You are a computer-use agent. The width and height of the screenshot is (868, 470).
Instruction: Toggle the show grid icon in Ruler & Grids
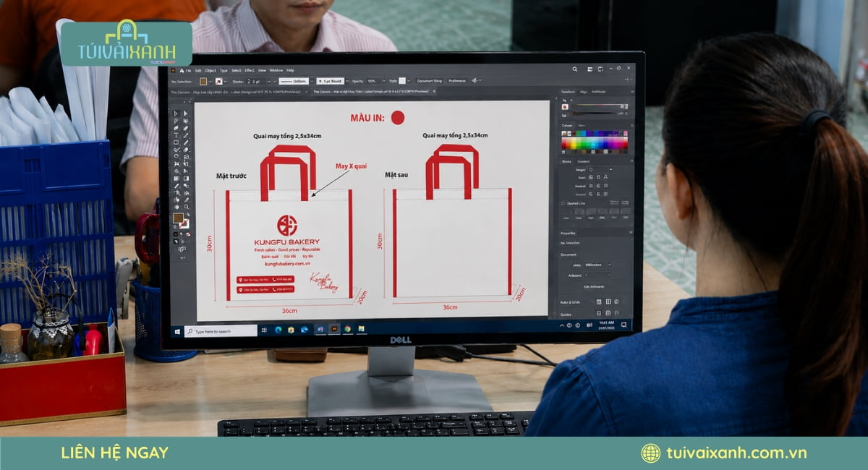pyautogui.click(x=608, y=302)
